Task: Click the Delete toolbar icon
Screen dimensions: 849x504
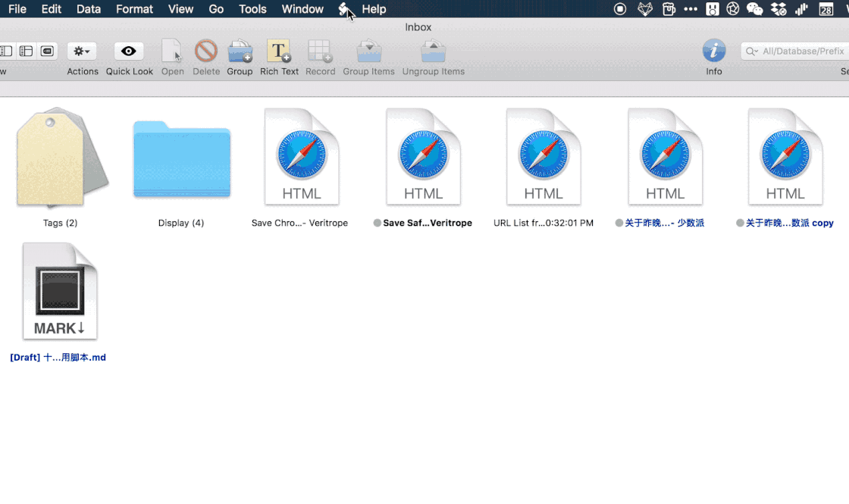Action: (x=205, y=51)
